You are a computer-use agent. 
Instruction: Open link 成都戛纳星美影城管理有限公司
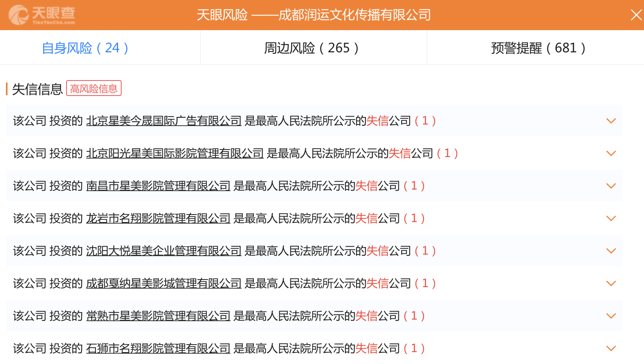[x=164, y=283]
